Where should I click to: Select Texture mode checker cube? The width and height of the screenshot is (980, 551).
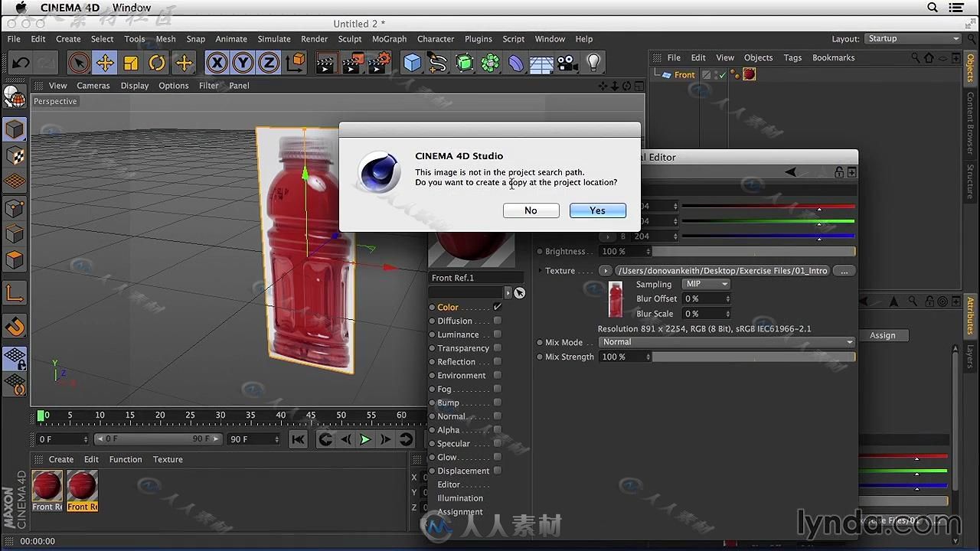[x=15, y=156]
